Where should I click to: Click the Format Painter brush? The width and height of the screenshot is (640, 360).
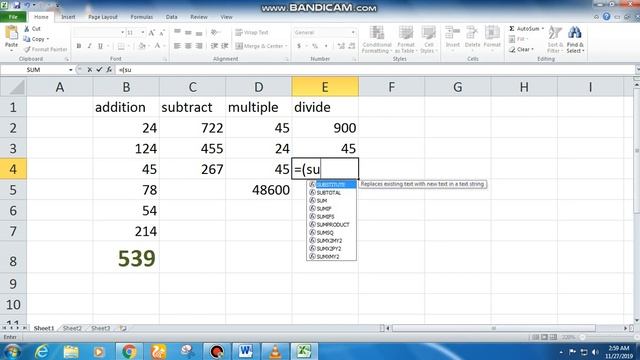tap(27, 49)
